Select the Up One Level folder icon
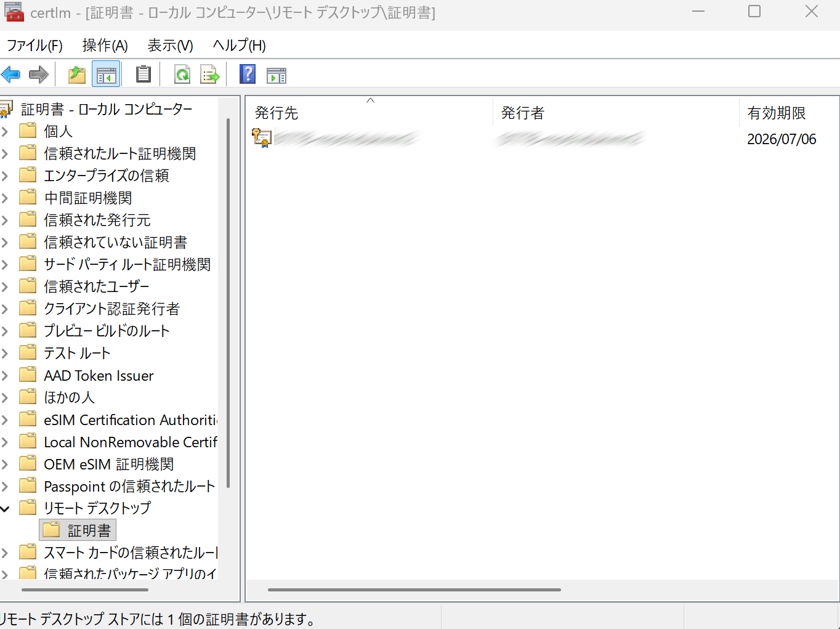 click(x=76, y=74)
